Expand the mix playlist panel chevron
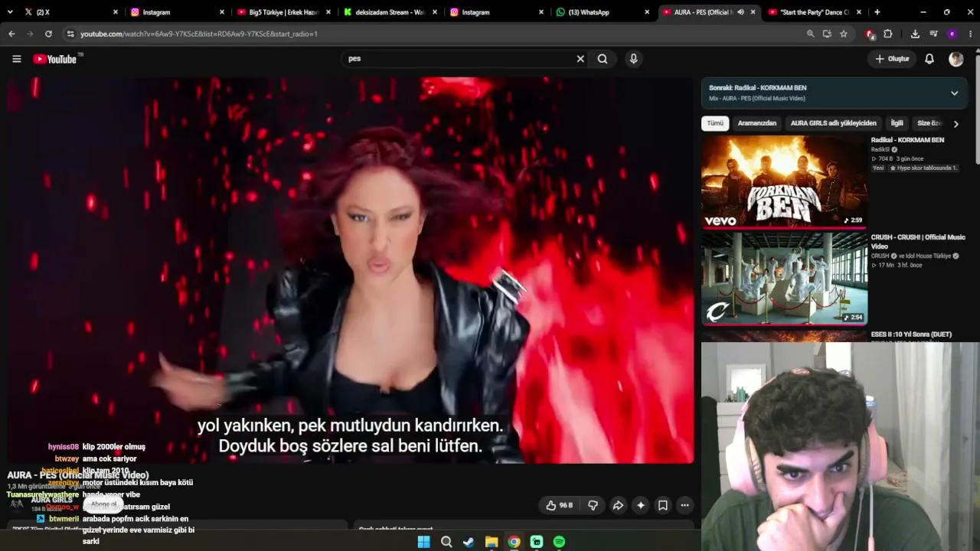This screenshot has width=980, height=551. [x=954, y=93]
